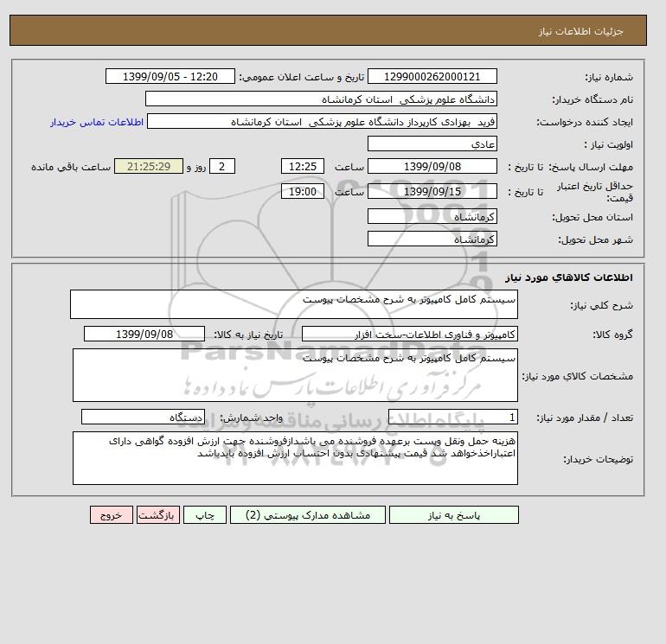666x644 pixels.
Task: Click the ایجاد کننده درخواست field
Action: pos(322,121)
